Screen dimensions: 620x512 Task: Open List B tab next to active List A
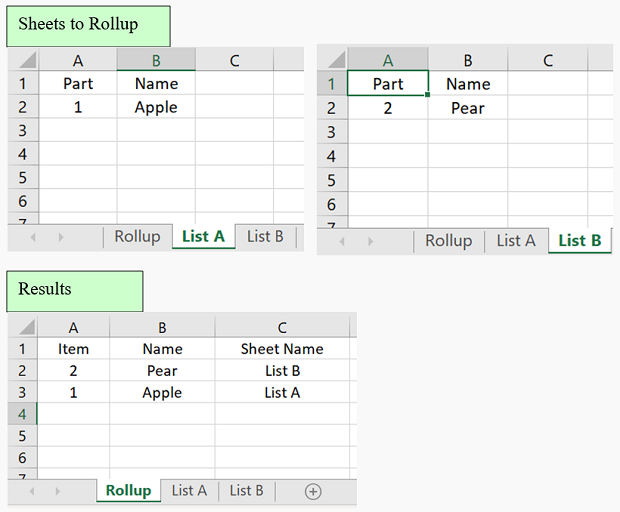point(265,237)
